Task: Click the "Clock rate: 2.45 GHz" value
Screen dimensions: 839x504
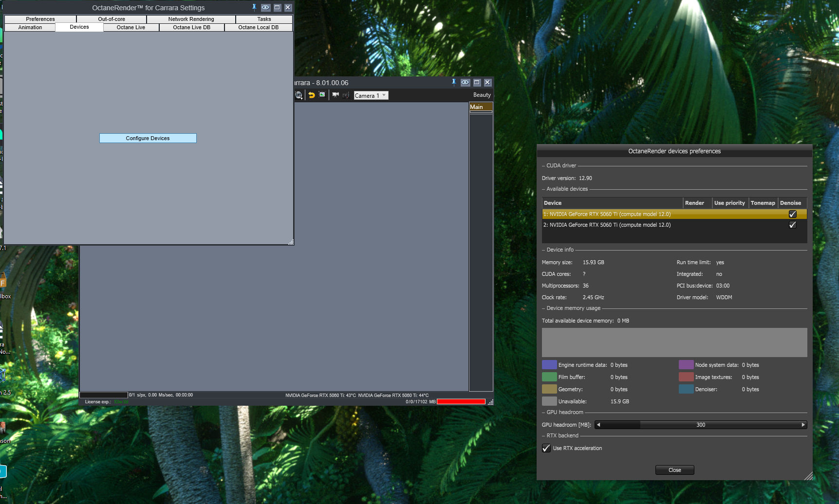Action: click(593, 297)
